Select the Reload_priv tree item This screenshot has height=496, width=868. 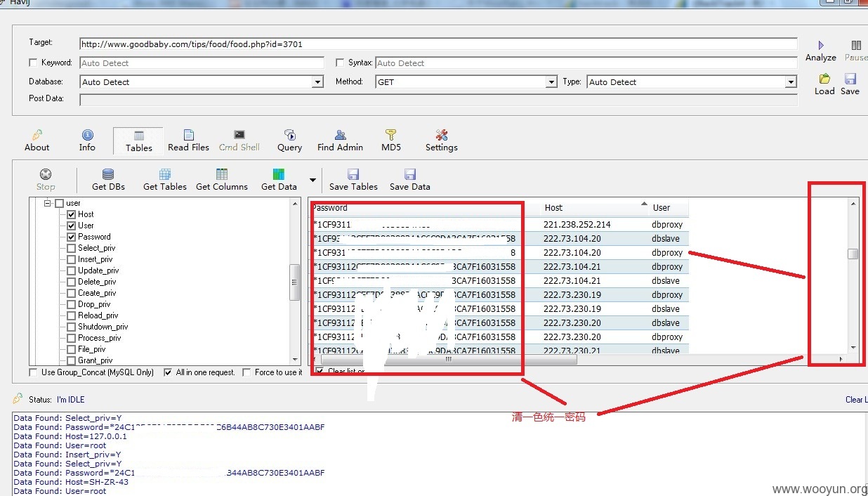click(98, 315)
